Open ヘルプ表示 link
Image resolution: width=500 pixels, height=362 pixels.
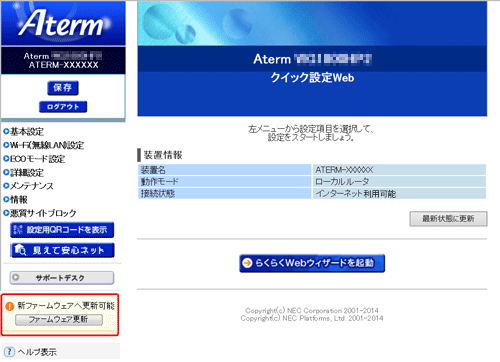pyautogui.click(x=37, y=352)
